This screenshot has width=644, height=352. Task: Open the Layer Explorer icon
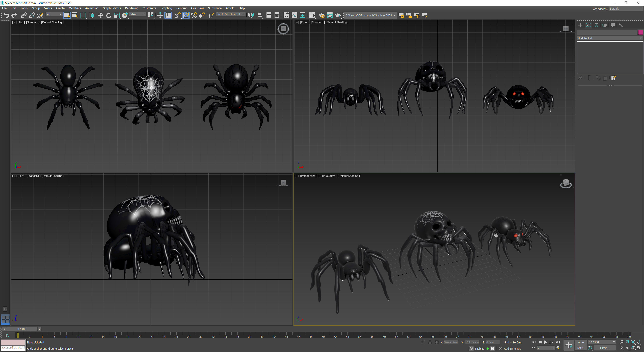[x=277, y=15]
